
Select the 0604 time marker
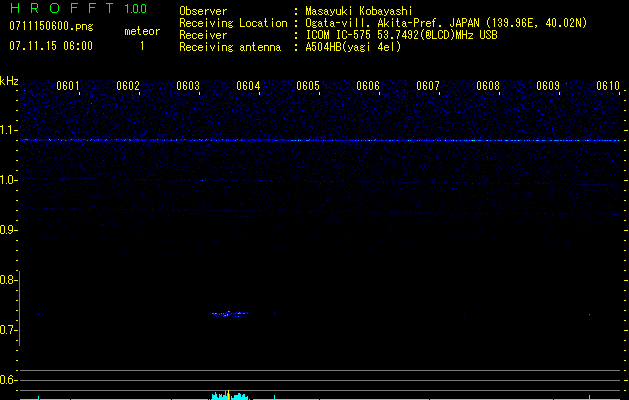(x=248, y=86)
